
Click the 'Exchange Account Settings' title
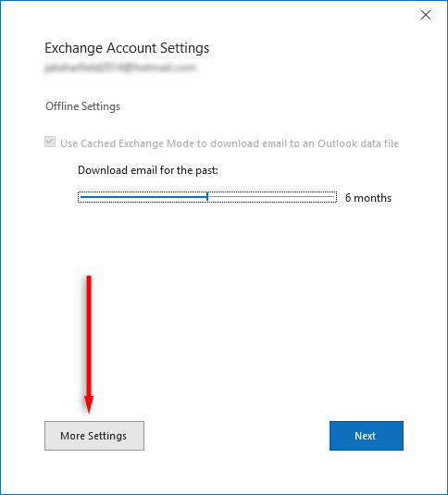pyautogui.click(x=127, y=48)
